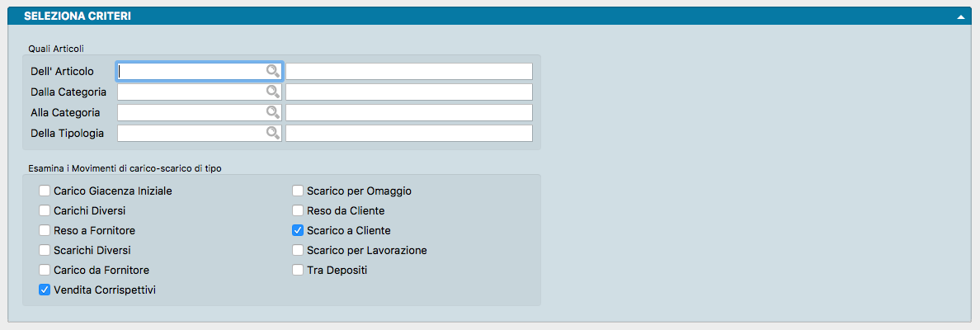980x330 pixels.
Task: Enable Carico Giacenza Iniziale checkbox
Action: coord(45,191)
